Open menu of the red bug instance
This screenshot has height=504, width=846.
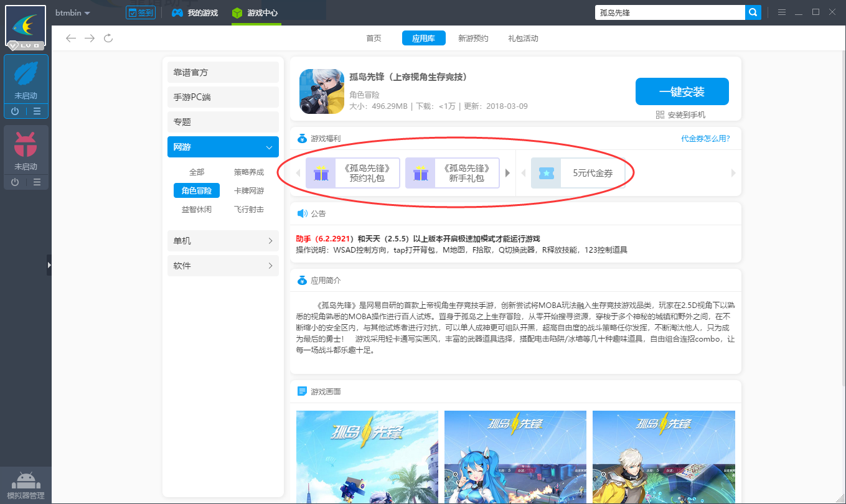pos(37,182)
